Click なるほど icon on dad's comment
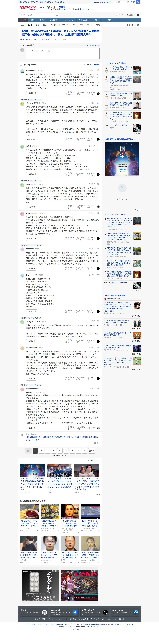This screenshot has height=644, width=159. tap(78, 239)
